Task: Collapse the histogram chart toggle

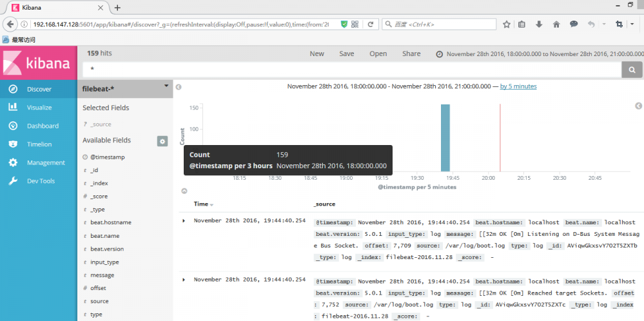Action: coord(184,191)
